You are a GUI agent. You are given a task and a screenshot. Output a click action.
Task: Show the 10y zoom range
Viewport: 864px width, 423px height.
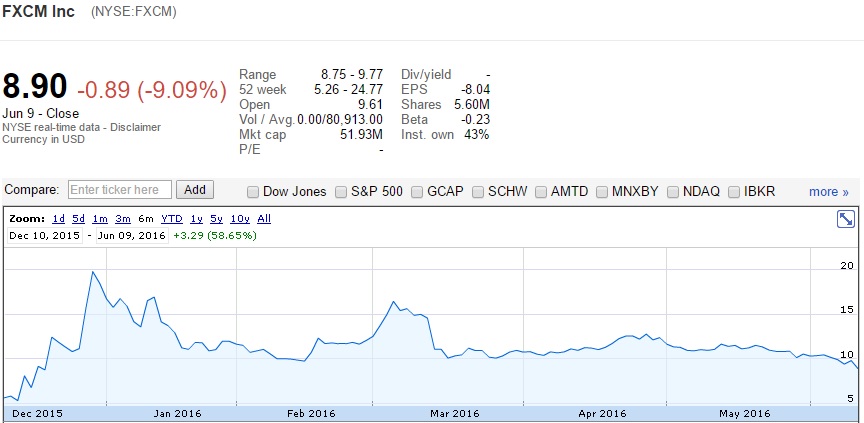coord(240,219)
